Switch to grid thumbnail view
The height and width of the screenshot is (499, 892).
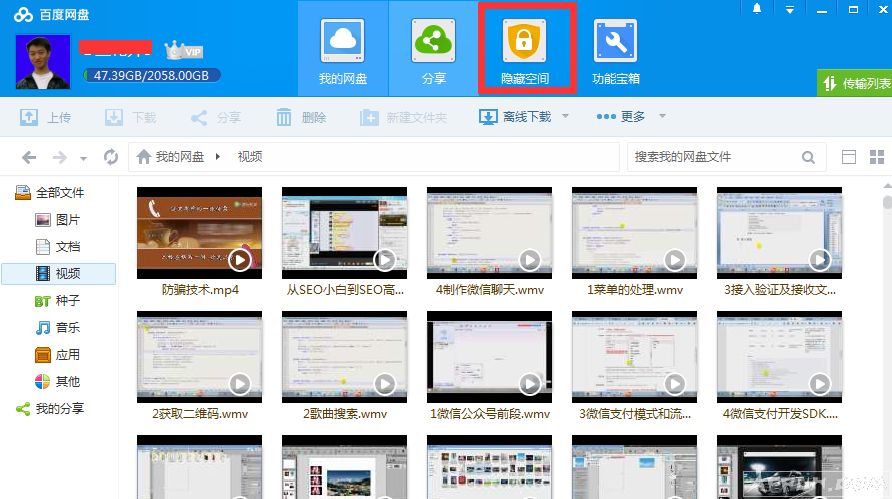pyautogui.click(x=877, y=157)
